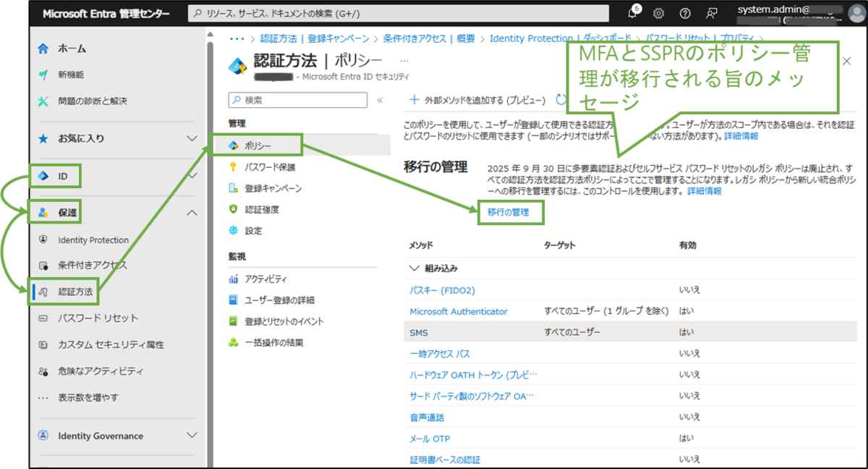
Task: Open the ellipsis beside the page title
Action: tap(404, 60)
